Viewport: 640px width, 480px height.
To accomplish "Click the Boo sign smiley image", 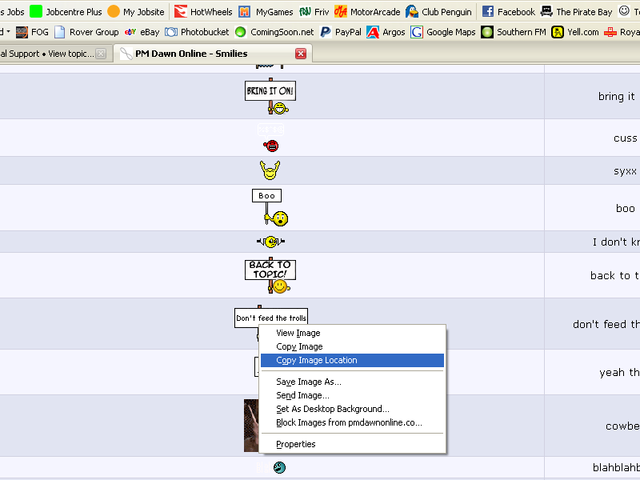I will (270, 207).
